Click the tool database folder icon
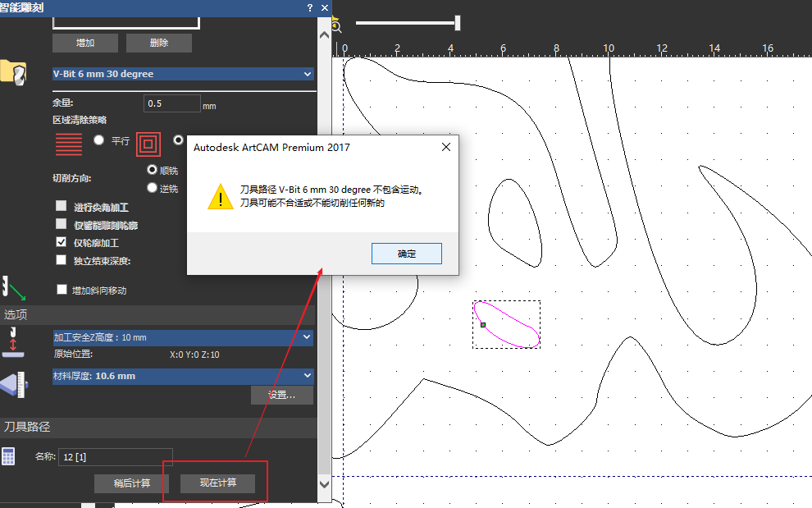Image resolution: width=812 pixels, height=508 pixels. click(13, 72)
